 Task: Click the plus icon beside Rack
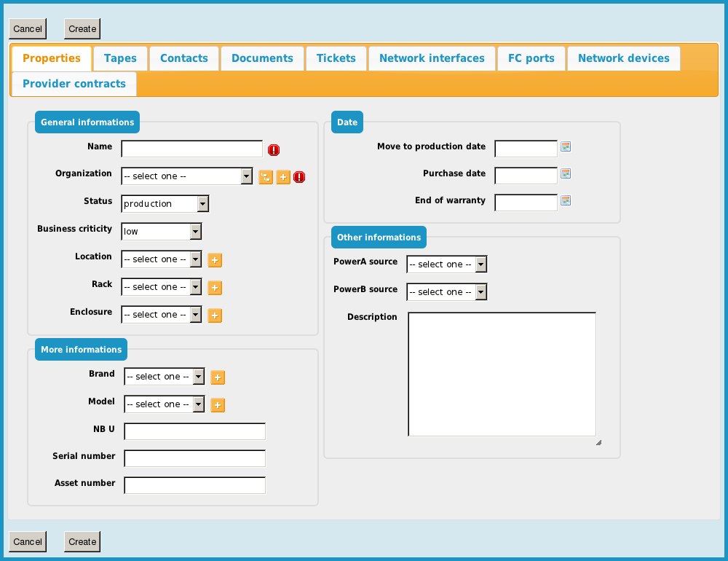coord(215,288)
